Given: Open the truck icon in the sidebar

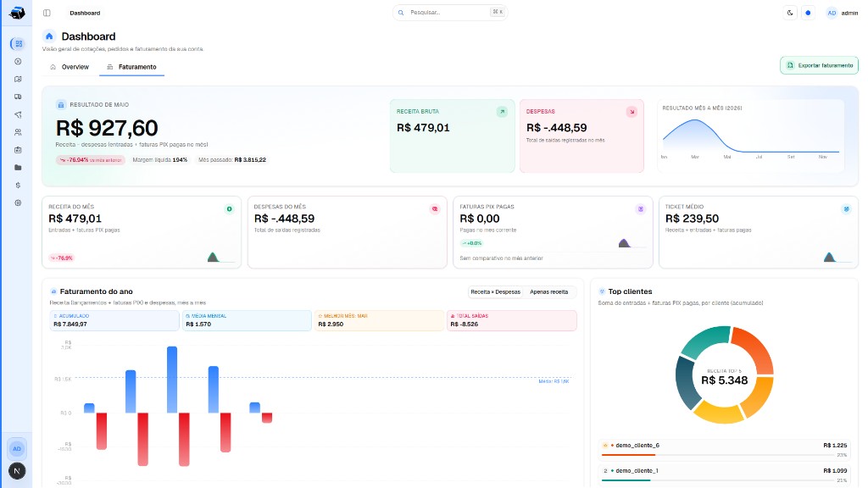Looking at the screenshot, I should pyautogui.click(x=18, y=97).
